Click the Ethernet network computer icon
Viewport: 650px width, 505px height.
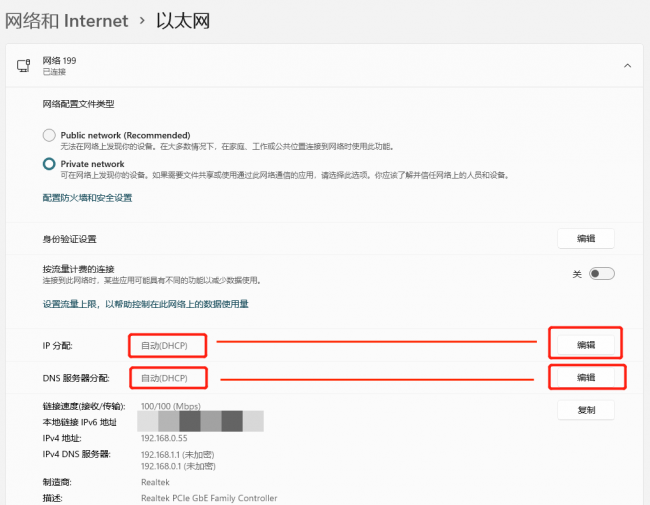tap(24, 66)
